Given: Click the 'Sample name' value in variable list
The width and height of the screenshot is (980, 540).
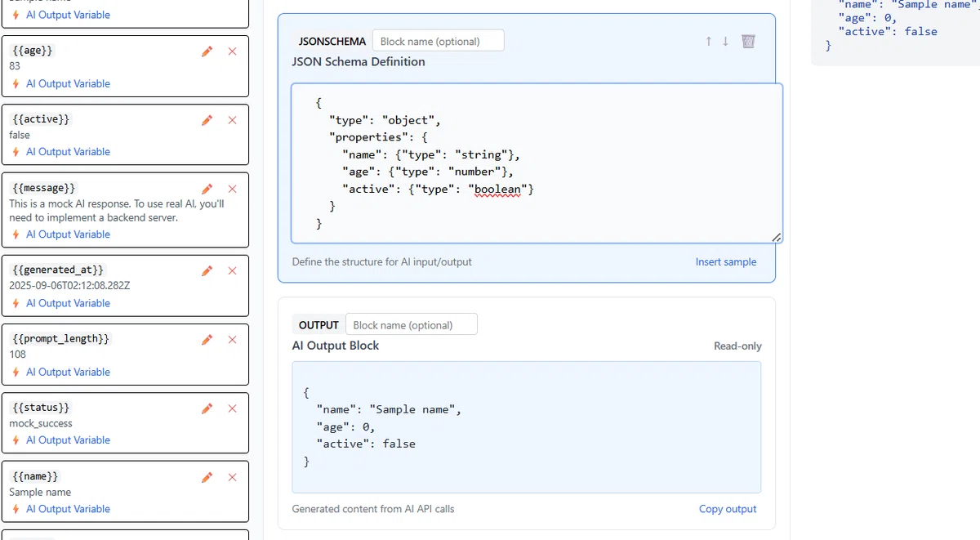Looking at the screenshot, I should [x=40, y=492].
